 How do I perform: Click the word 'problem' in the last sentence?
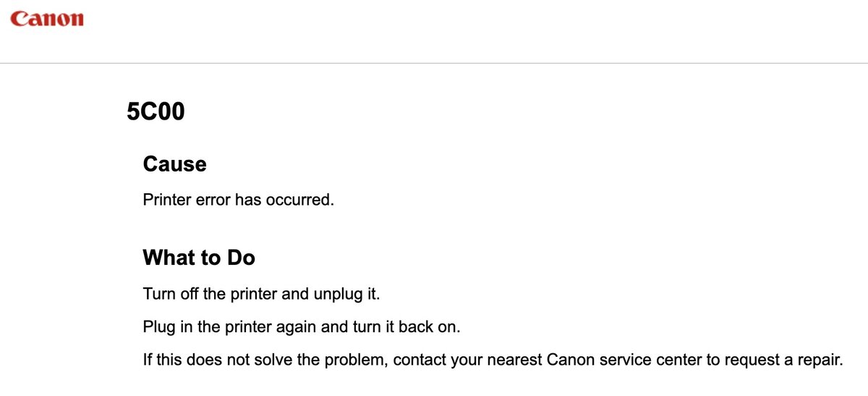pos(357,360)
